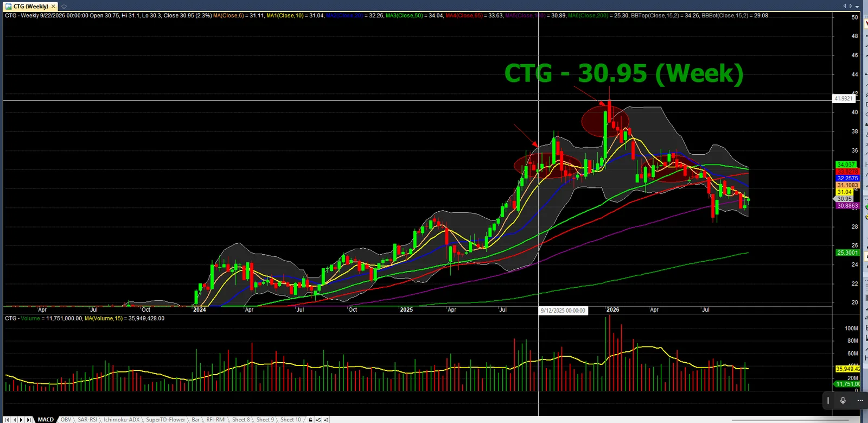Click the previous sheet arrow
The height and width of the screenshot is (423, 868).
tap(15, 420)
